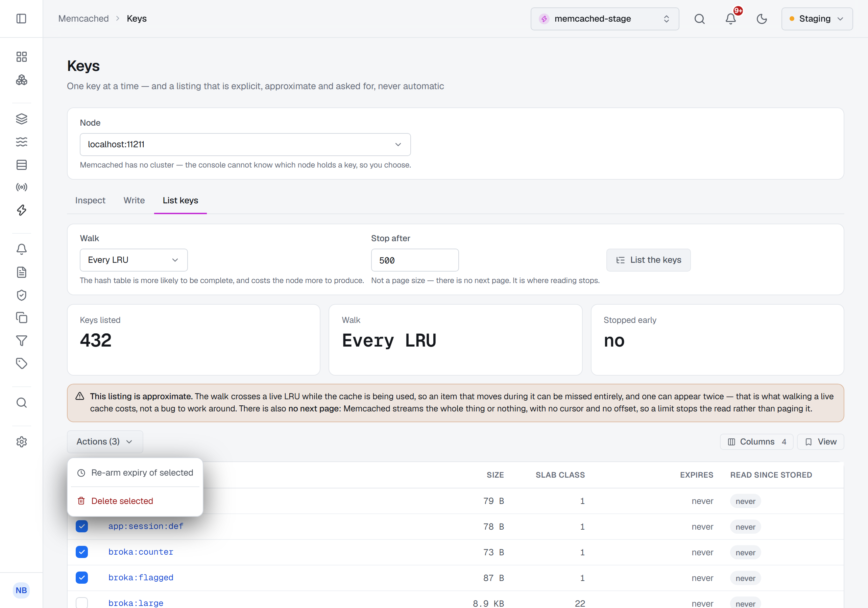
Task: Focus the Stop after 500 field
Action: pos(415,260)
